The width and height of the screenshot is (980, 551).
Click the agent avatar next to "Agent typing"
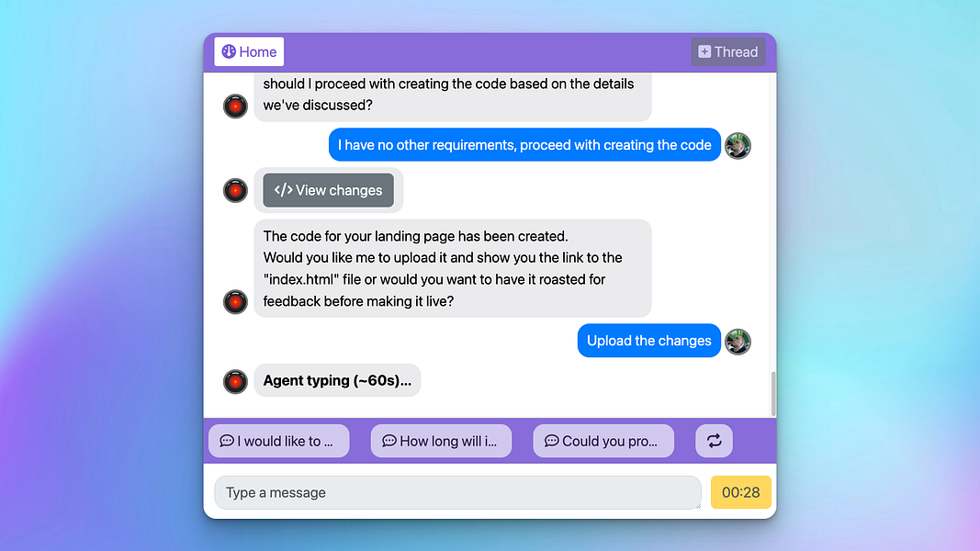pos(236,382)
